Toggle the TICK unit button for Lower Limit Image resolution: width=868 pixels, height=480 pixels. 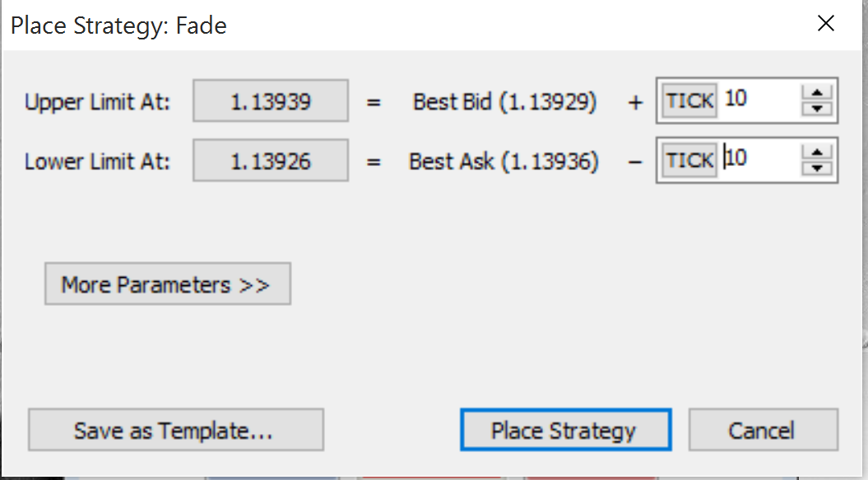pos(689,160)
